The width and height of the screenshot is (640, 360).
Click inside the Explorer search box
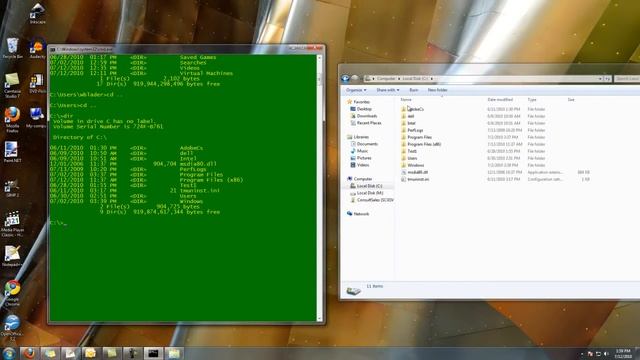[627, 78]
